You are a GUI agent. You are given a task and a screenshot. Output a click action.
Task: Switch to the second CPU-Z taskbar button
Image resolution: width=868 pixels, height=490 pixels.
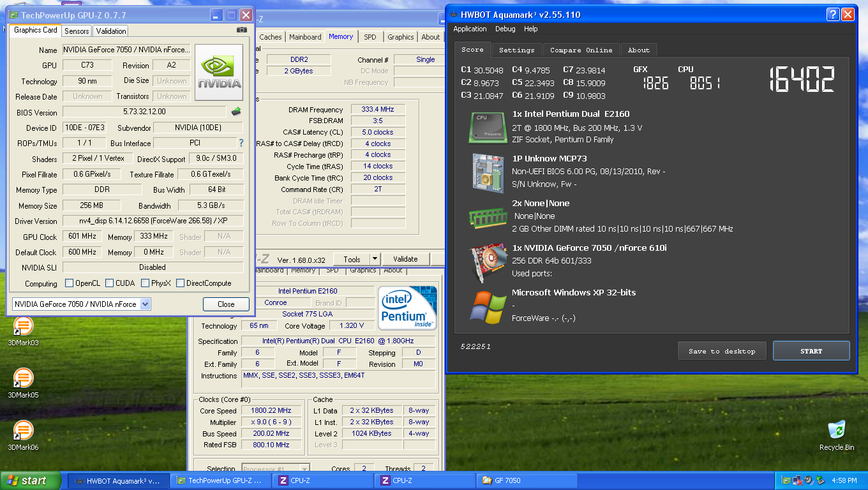[424, 480]
